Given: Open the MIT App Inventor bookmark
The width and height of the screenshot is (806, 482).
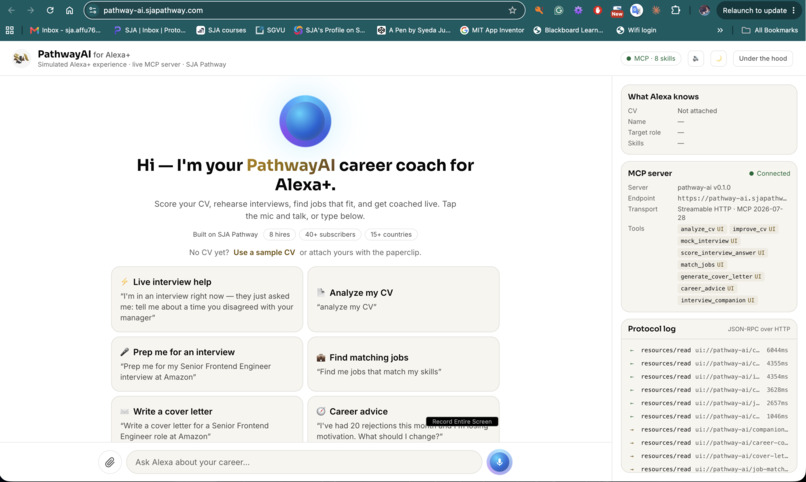Looking at the screenshot, I should tap(492, 30).
